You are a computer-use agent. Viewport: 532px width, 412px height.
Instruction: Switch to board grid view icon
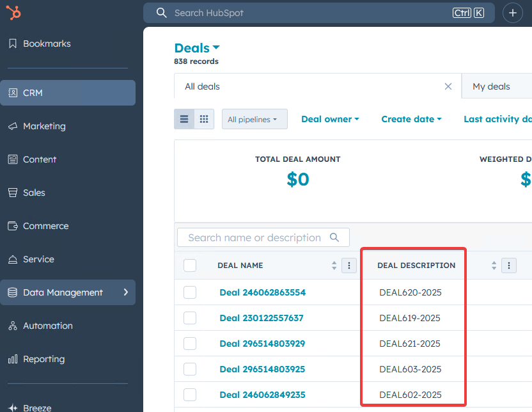point(204,119)
